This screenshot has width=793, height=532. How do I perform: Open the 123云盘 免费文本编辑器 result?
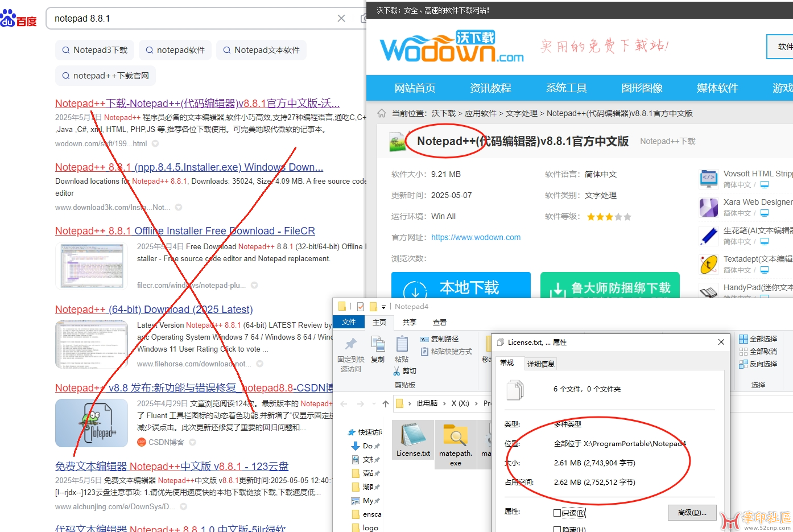coord(172,467)
